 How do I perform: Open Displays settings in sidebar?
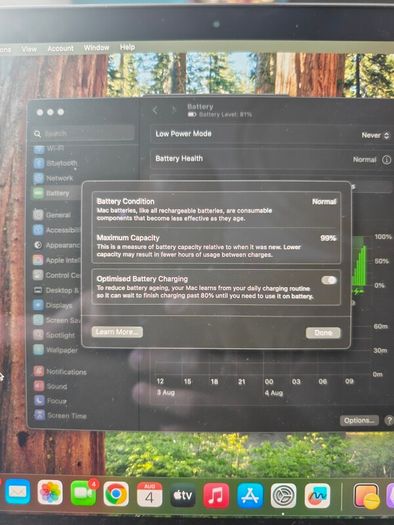coord(53,305)
